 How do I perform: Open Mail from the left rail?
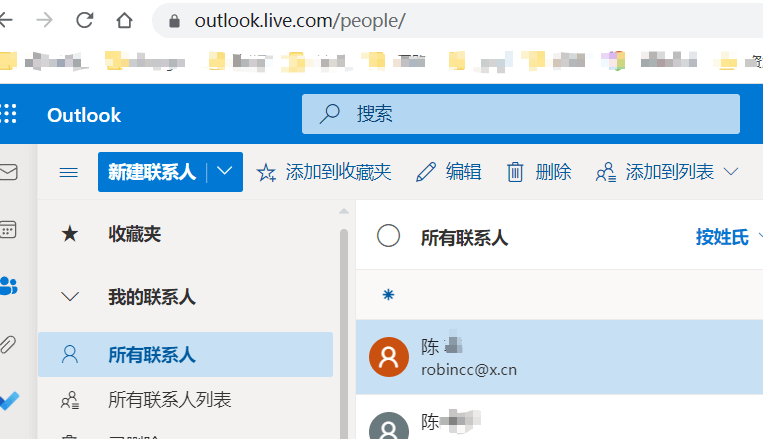[x=8, y=172]
